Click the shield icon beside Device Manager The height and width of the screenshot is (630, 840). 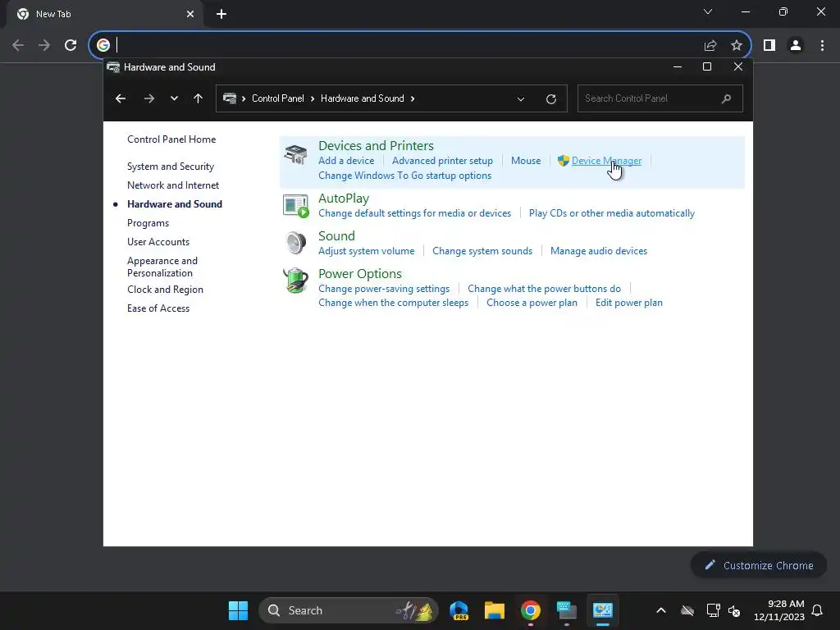(x=563, y=161)
